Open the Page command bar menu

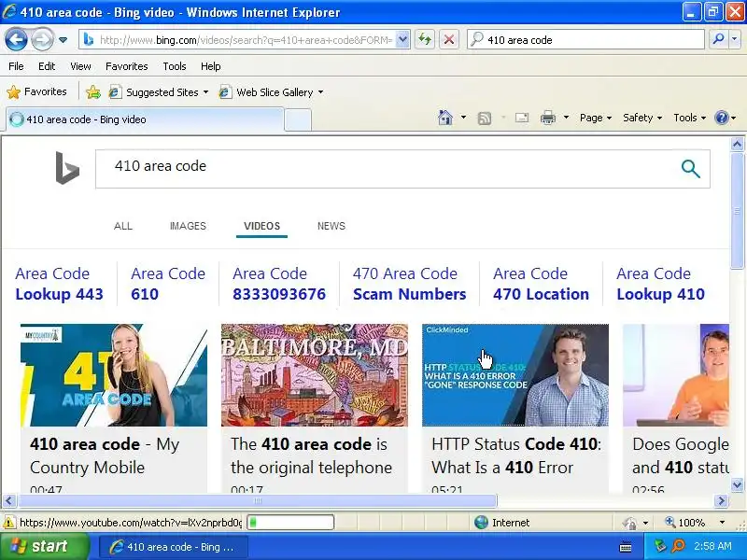click(x=596, y=118)
